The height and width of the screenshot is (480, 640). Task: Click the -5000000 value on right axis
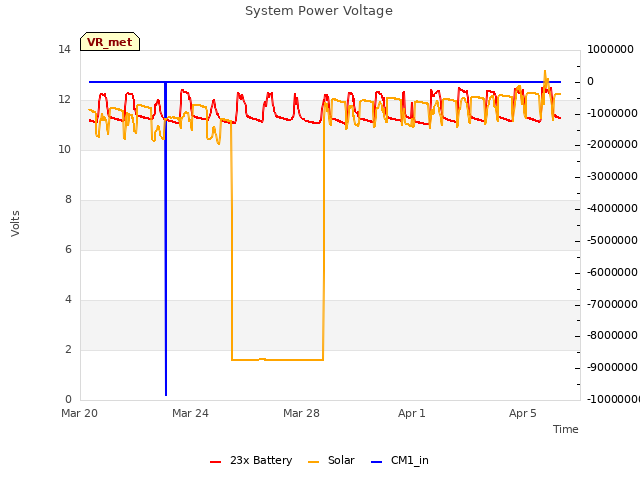pos(612,240)
